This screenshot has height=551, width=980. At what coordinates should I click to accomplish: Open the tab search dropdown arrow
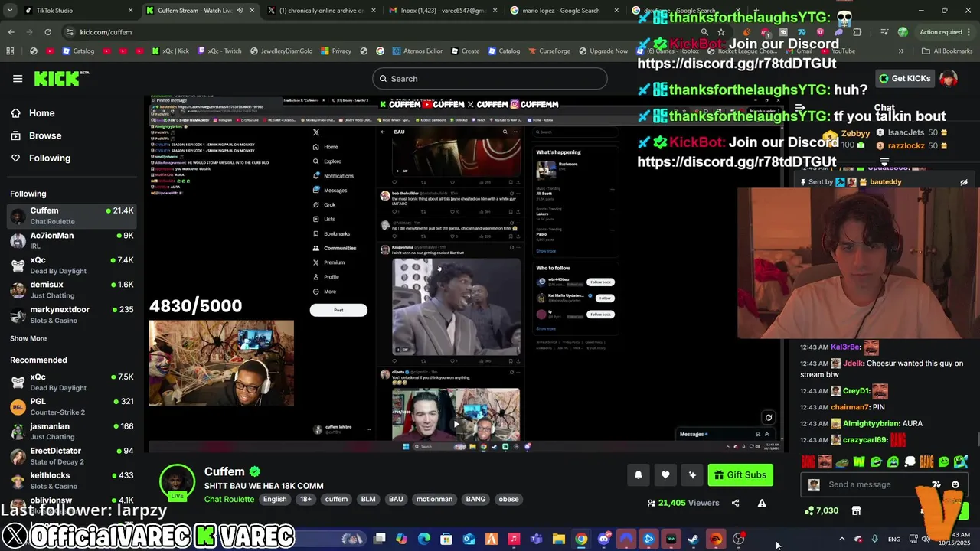(10, 10)
